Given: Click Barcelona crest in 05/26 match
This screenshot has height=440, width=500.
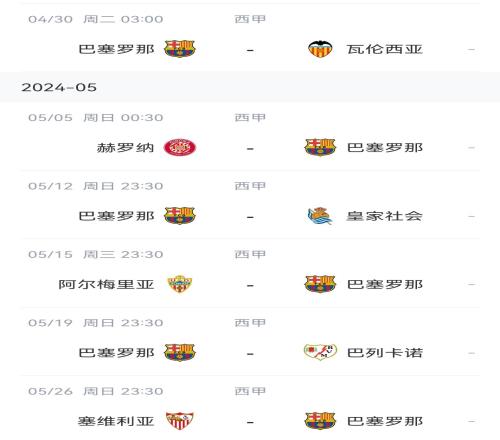Looking at the screenshot, I should click(x=320, y=421).
